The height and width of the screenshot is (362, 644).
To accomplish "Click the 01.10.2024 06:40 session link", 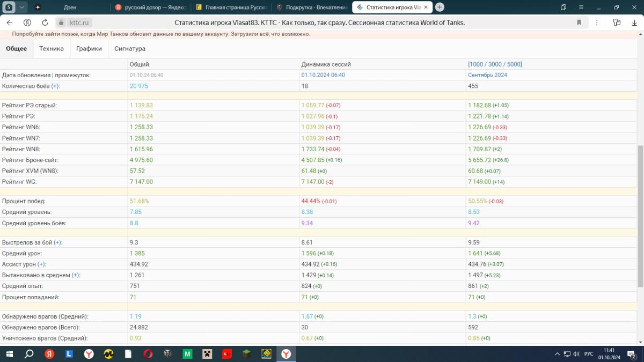I will click(323, 75).
